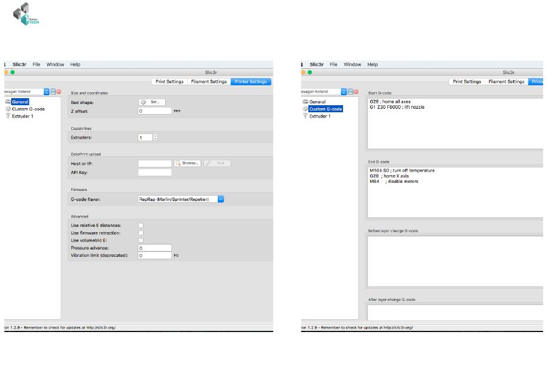Click Extruder 1 funnel icon in left window
Screen dimensions: 559x392
tap(8, 116)
